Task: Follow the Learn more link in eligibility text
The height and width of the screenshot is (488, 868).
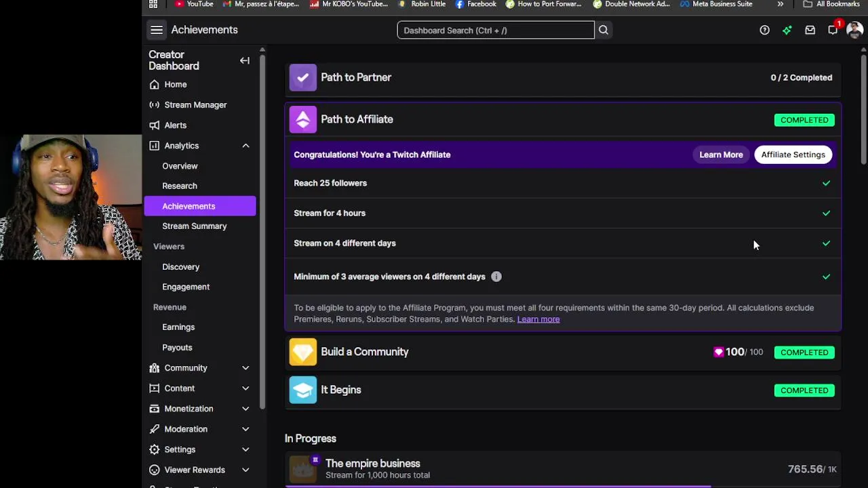Action: [x=538, y=319]
